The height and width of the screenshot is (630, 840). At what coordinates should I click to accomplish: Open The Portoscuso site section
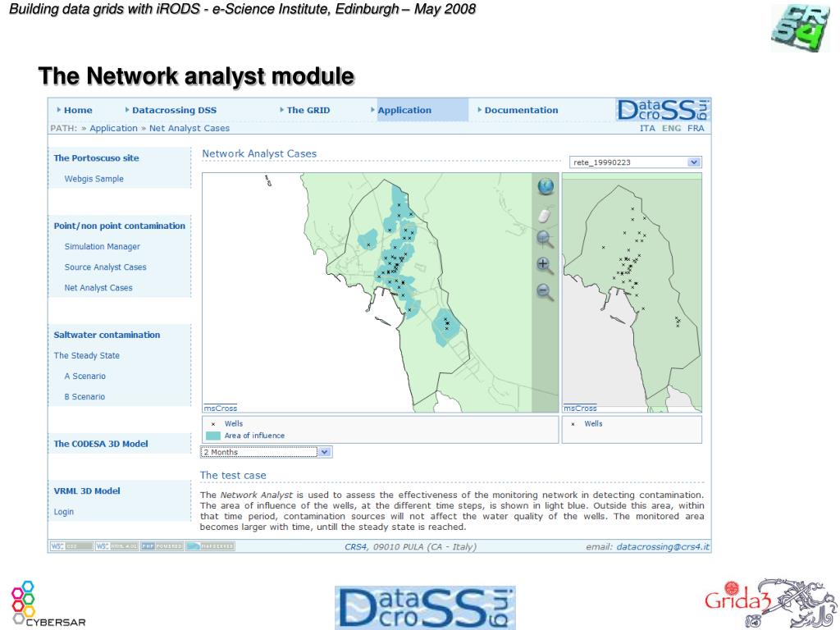[96, 158]
